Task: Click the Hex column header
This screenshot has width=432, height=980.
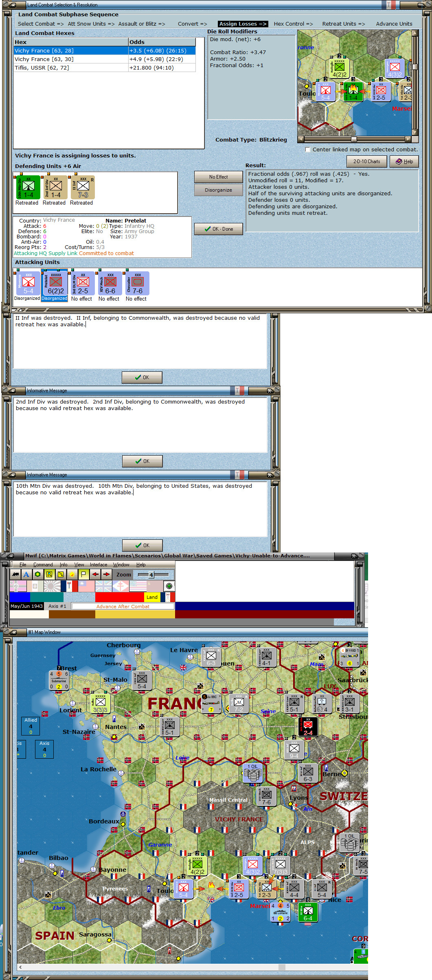Action: coord(71,42)
